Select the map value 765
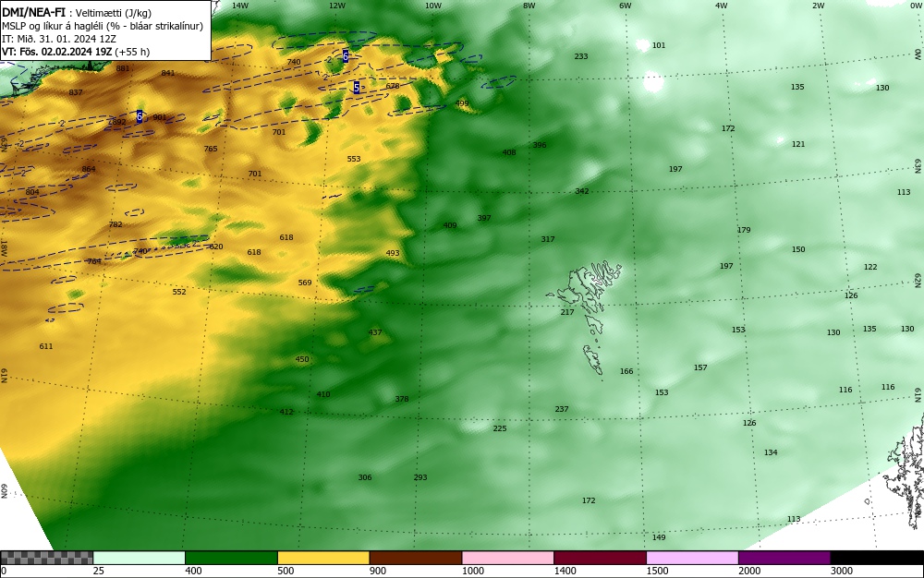The width and height of the screenshot is (924, 578). (211, 149)
